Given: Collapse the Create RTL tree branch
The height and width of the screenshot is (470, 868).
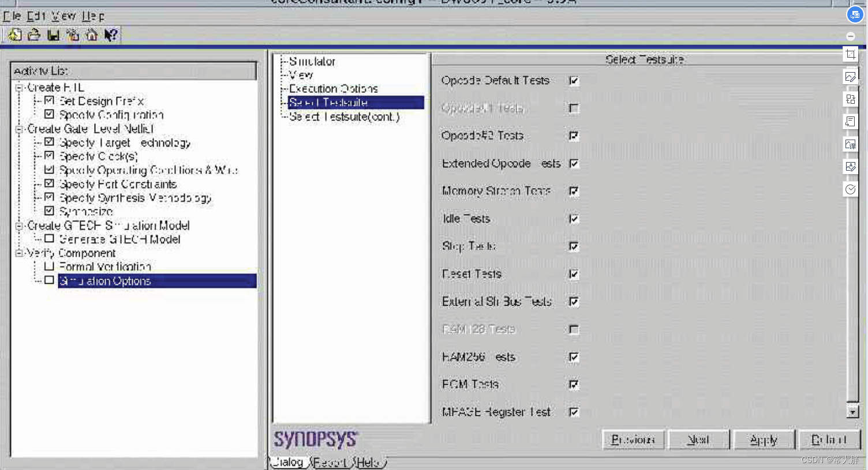Looking at the screenshot, I should click(18, 87).
